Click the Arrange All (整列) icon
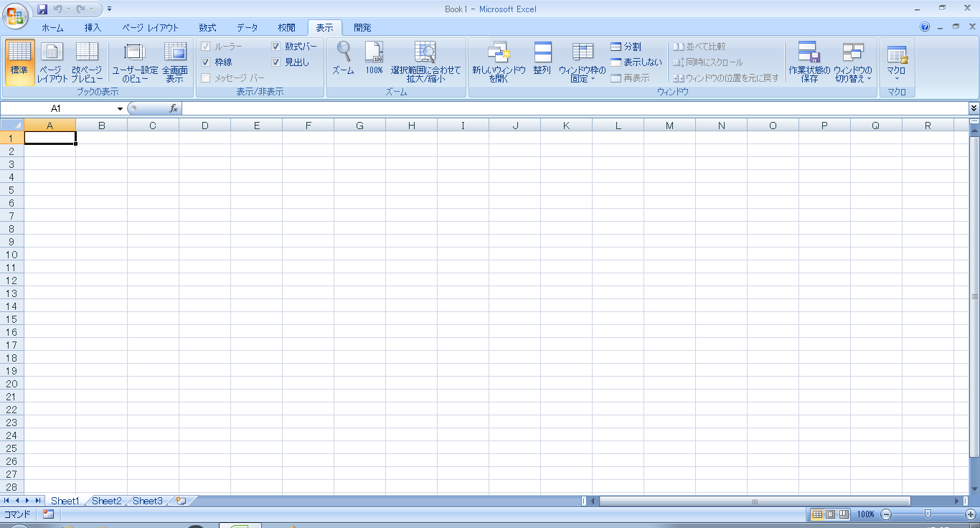 542,62
